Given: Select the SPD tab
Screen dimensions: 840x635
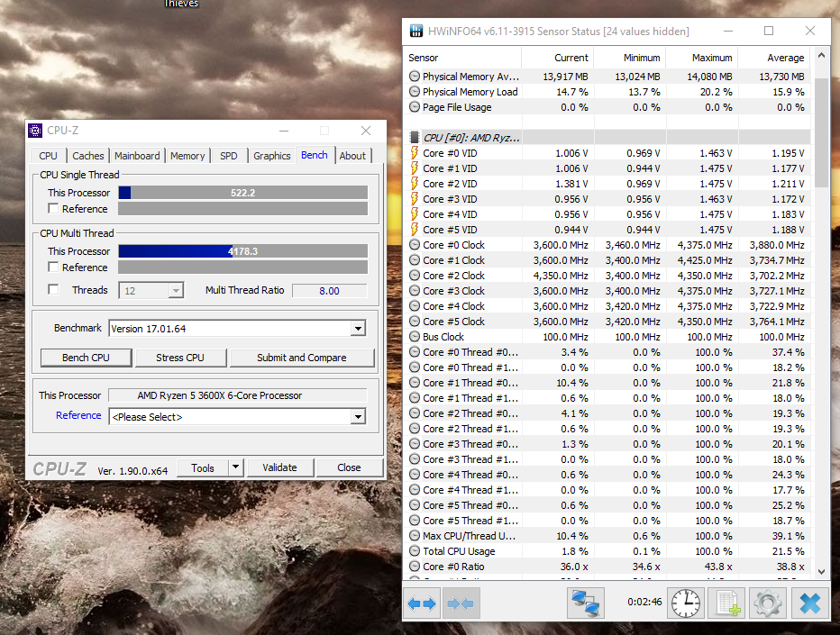Looking at the screenshot, I should (229, 156).
